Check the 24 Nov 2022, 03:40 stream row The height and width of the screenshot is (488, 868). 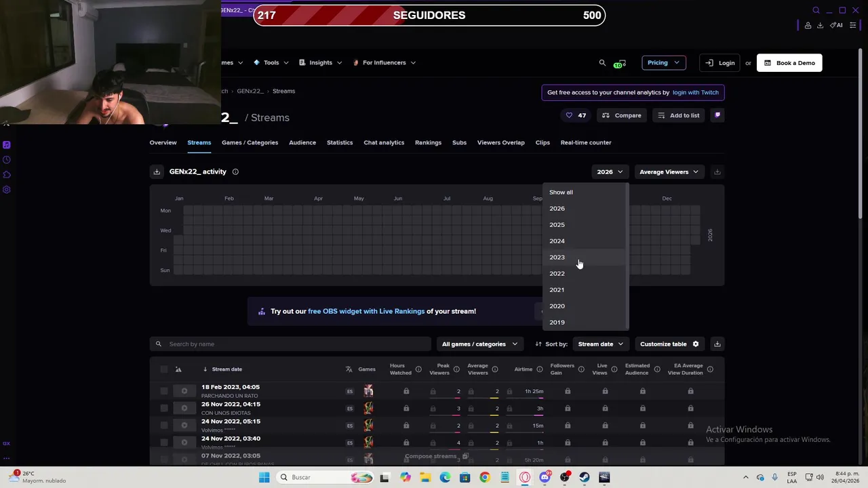pos(164,443)
